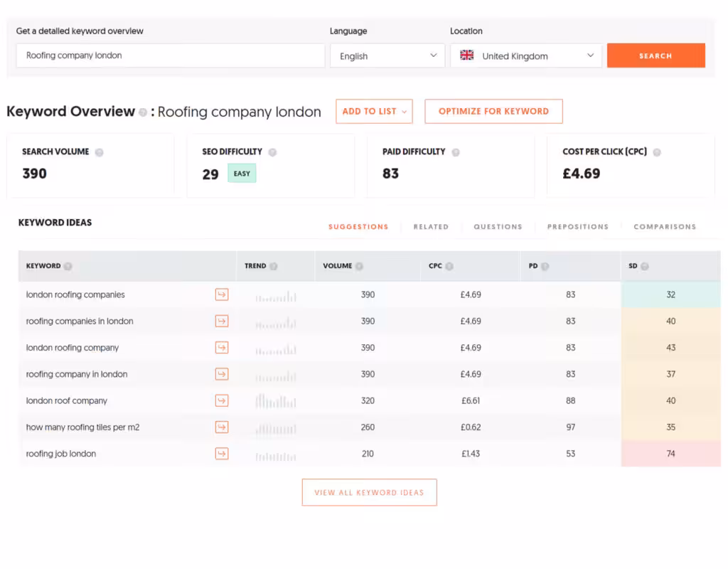Click the green SD cell showing 32
The width and height of the screenshot is (728, 569).
(x=671, y=294)
